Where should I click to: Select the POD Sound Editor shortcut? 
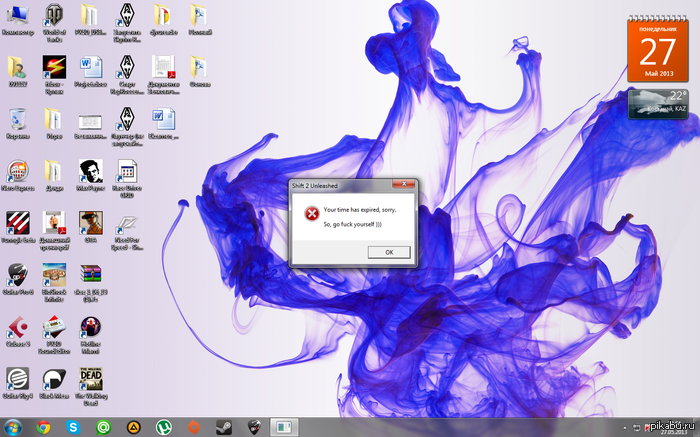point(54,335)
